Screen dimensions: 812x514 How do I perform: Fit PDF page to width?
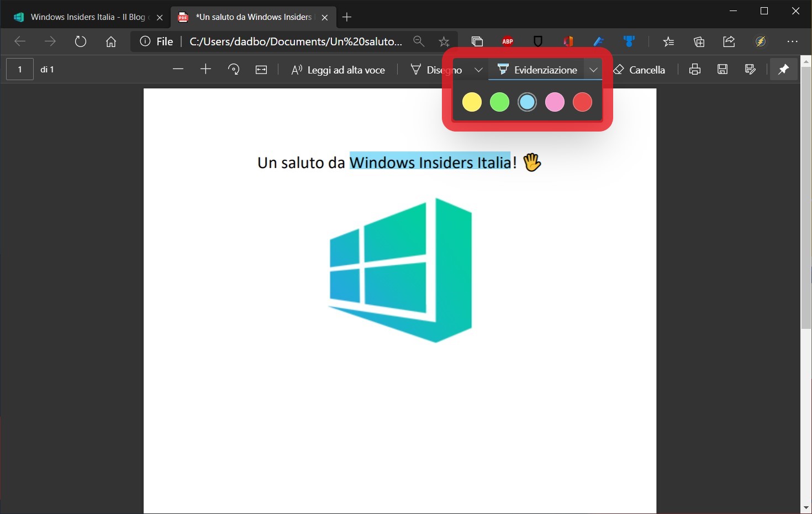coord(261,69)
